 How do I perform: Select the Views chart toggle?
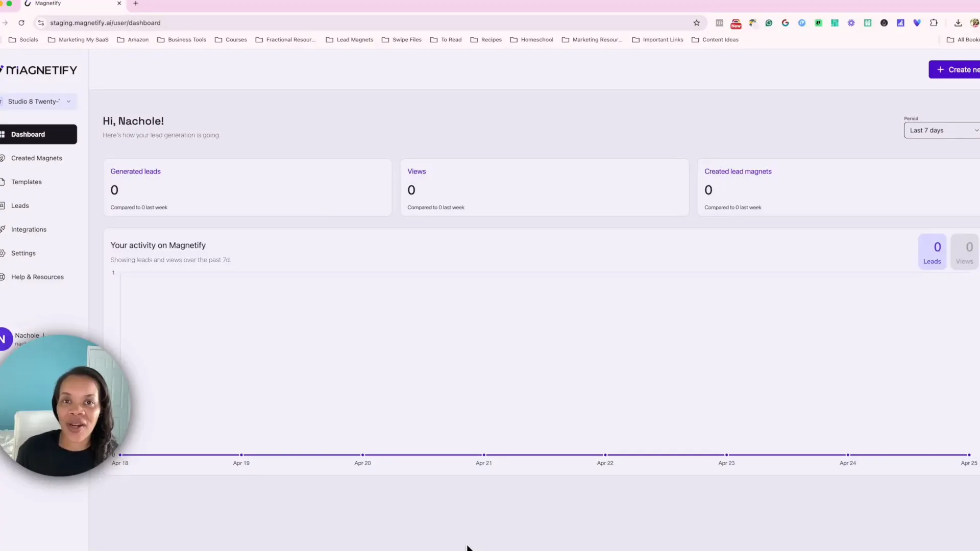(x=964, y=252)
